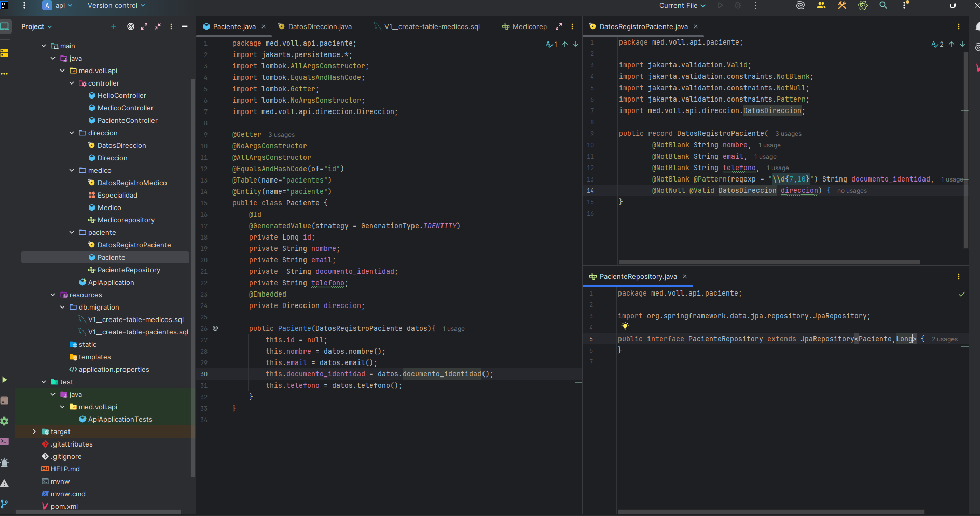Collapse the paciente package
This screenshot has width=980, height=516.
tap(72, 232)
